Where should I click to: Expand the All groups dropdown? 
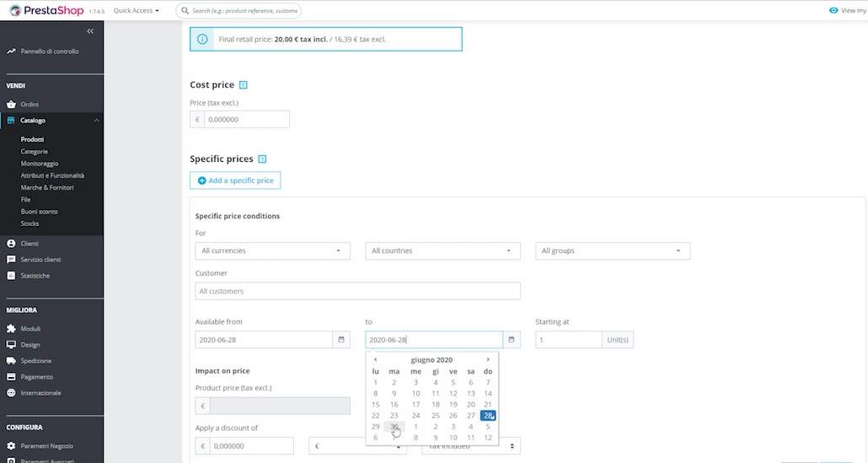coord(613,251)
